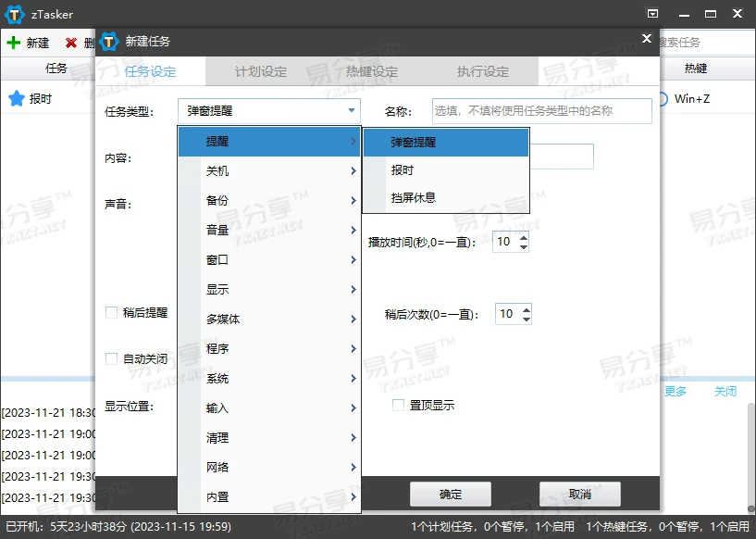The image size is (756, 539).
Task: Click the 播放时间 number field
Action: pos(506,242)
